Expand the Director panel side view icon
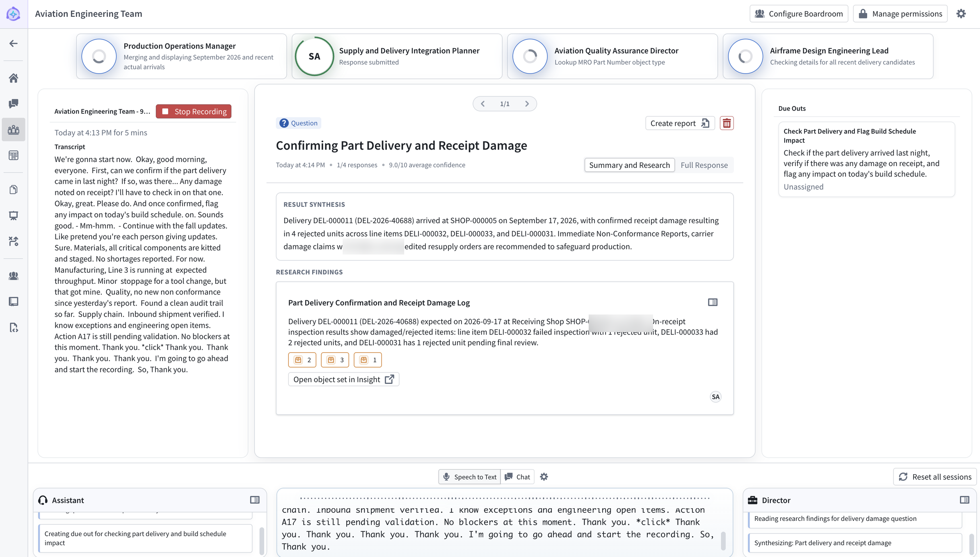The height and width of the screenshot is (557, 980). click(x=964, y=500)
